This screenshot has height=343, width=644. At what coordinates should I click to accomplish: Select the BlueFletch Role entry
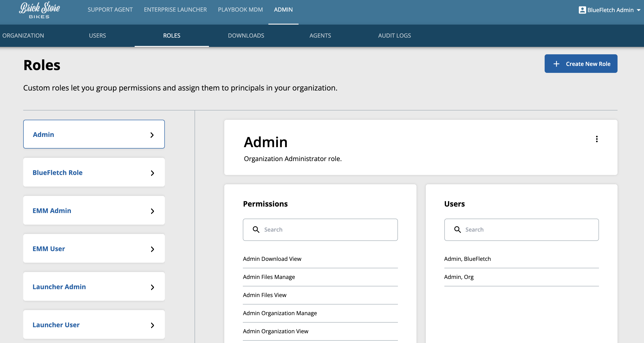point(94,172)
